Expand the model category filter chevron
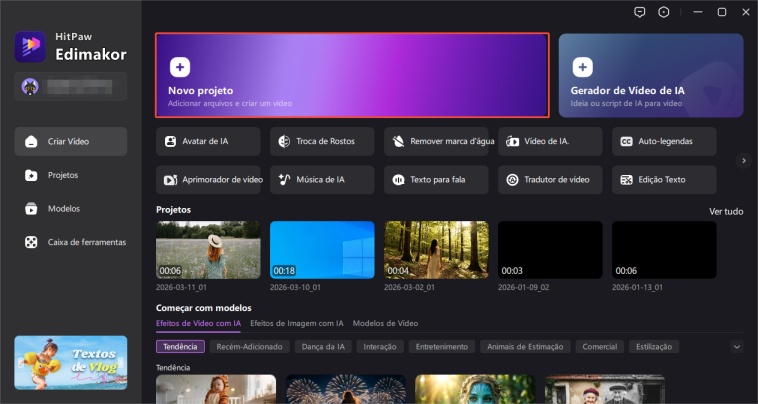This screenshot has width=758, height=404. 737,346
